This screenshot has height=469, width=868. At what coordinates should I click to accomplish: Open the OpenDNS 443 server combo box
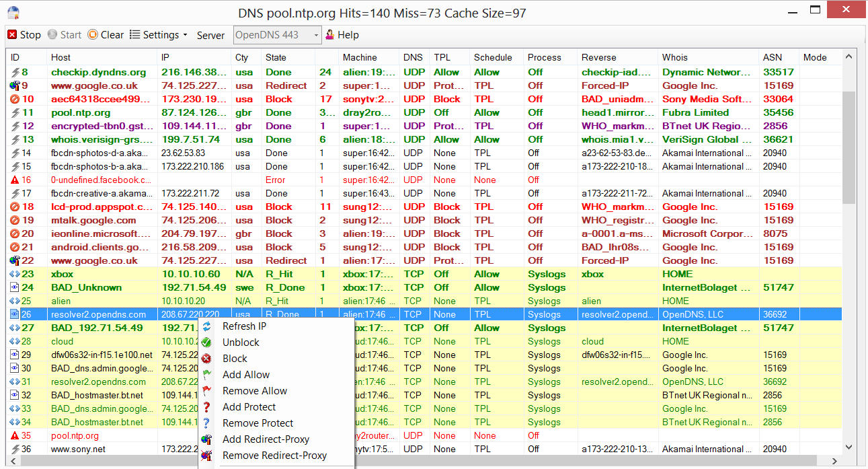click(278, 35)
